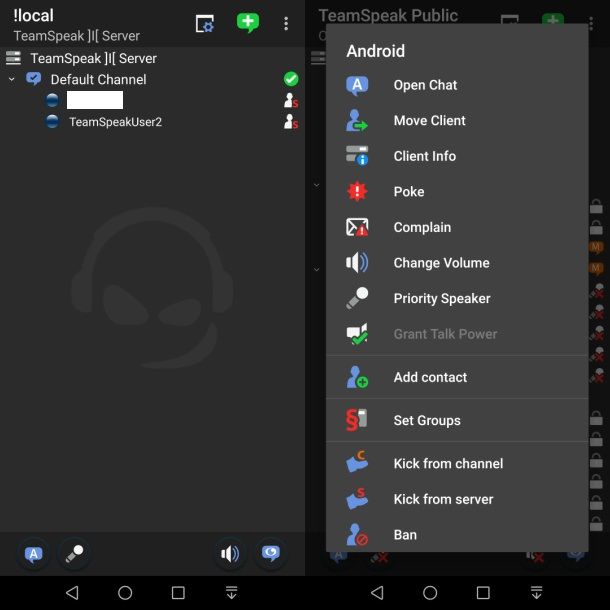Choose Open Chat from the Android menu
The height and width of the screenshot is (610, 610).
[457, 85]
